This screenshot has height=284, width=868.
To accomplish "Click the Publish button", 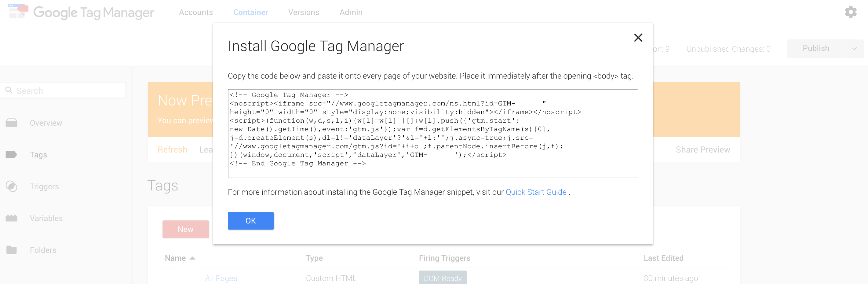I will 816,49.
